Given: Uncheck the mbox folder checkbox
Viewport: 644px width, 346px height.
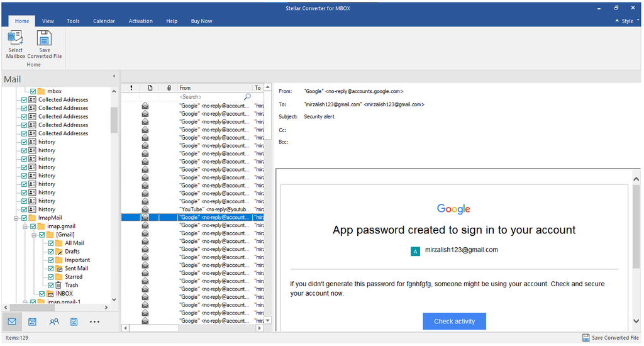Looking at the screenshot, I should click(33, 91).
